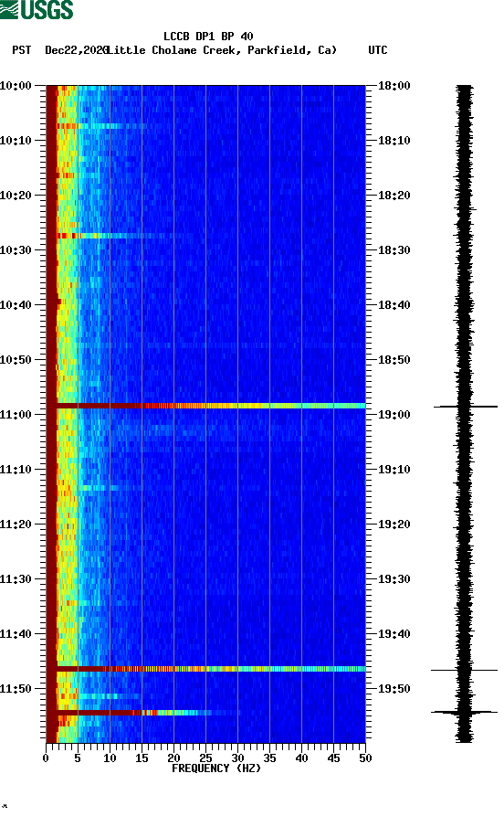Click the 5 Hz frequency axis tick label

(78, 758)
